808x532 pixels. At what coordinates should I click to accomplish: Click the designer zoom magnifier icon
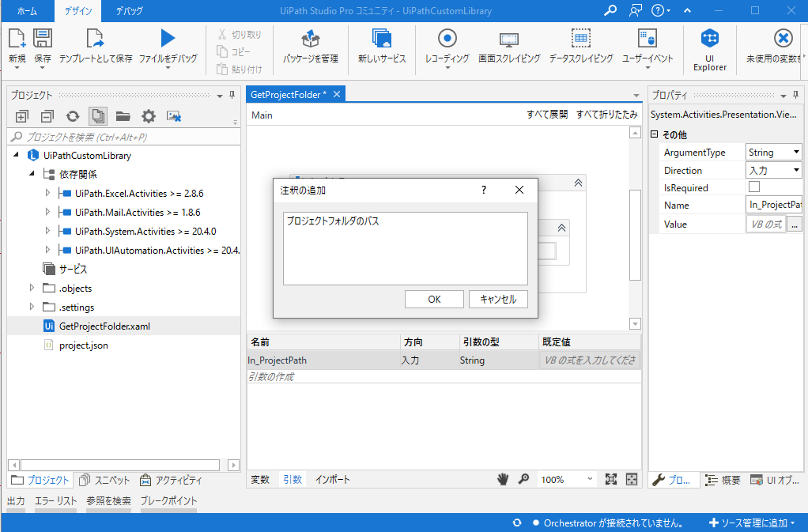523,480
